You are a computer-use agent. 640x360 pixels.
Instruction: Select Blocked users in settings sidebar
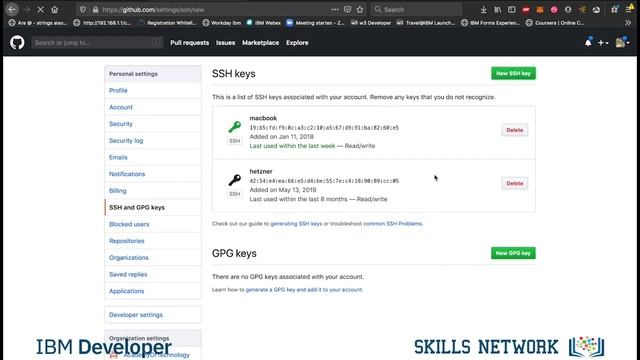[x=153, y=224]
